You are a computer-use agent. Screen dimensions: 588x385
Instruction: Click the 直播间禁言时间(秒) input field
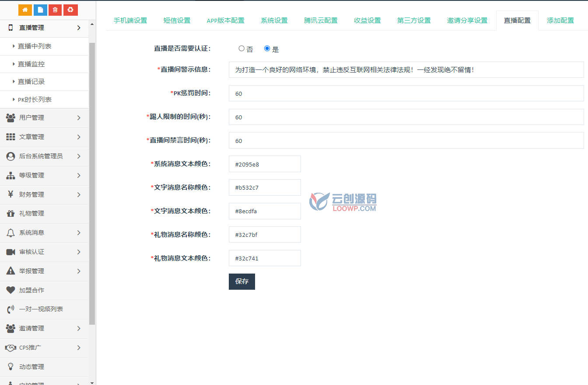[406, 140]
